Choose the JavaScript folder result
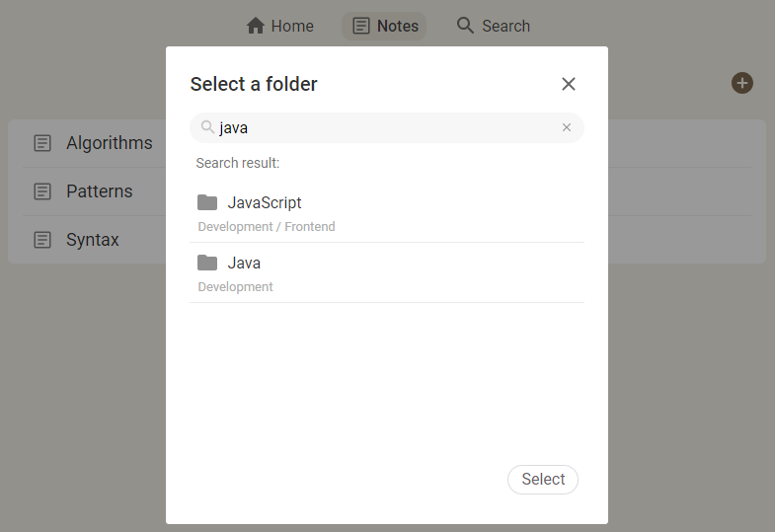 click(x=387, y=213)
